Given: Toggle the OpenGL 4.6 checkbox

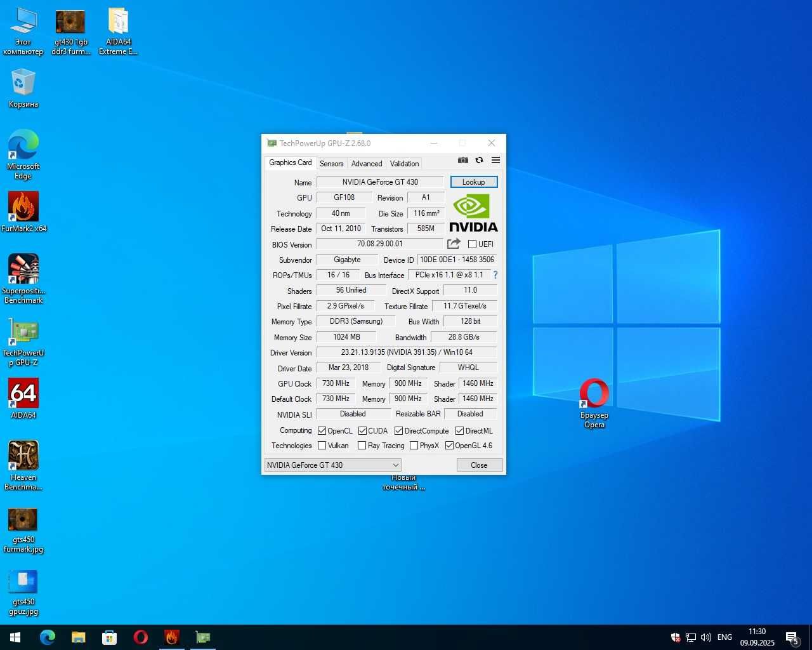Looking at the screenshot, I should (x=450, y=446).
